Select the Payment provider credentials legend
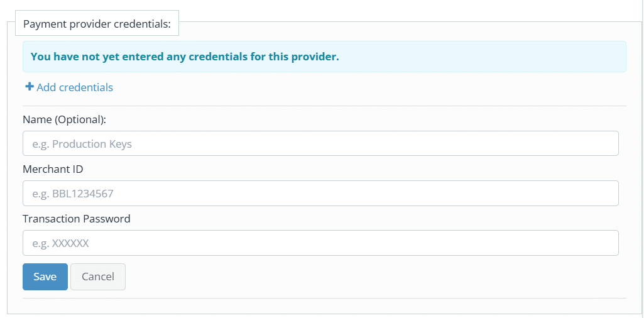 point(97,23)
